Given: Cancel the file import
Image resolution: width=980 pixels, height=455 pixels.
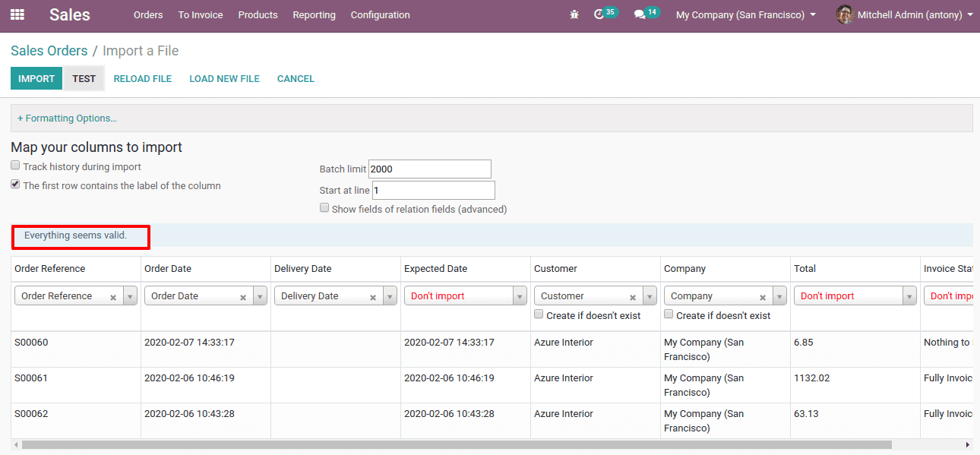Looking at the screenshot, I should [296, 78].
